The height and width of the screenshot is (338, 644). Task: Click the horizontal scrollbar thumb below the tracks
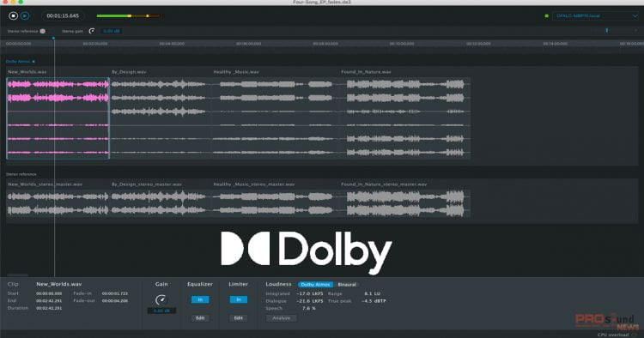click(18, 275)
